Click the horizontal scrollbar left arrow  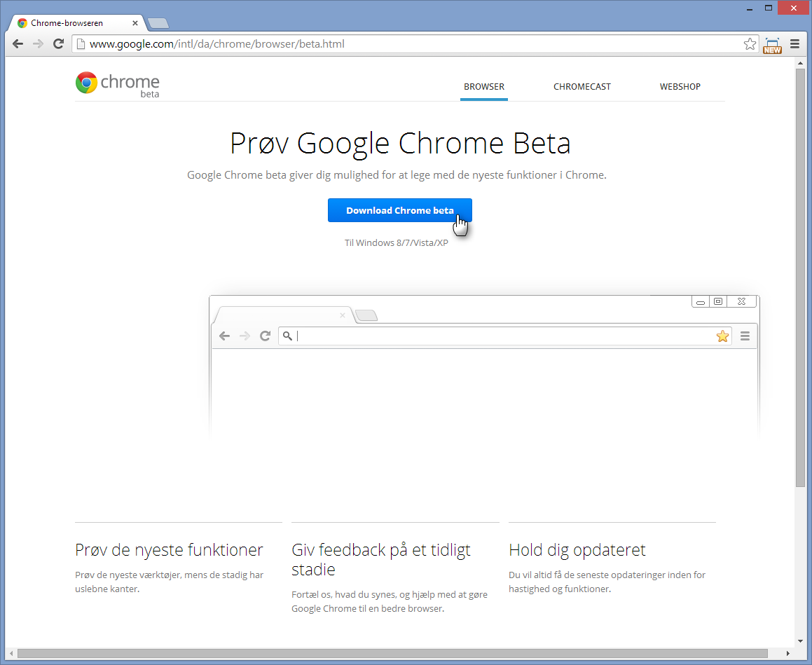pos(11,653)
